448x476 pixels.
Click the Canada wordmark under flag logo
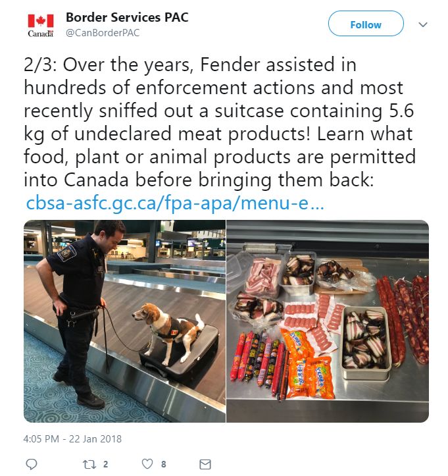(x=41, y=34)
